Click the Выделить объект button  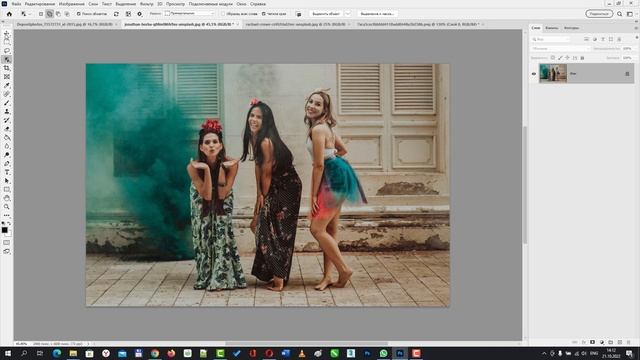pyautogui.click(x=326, y=14)
